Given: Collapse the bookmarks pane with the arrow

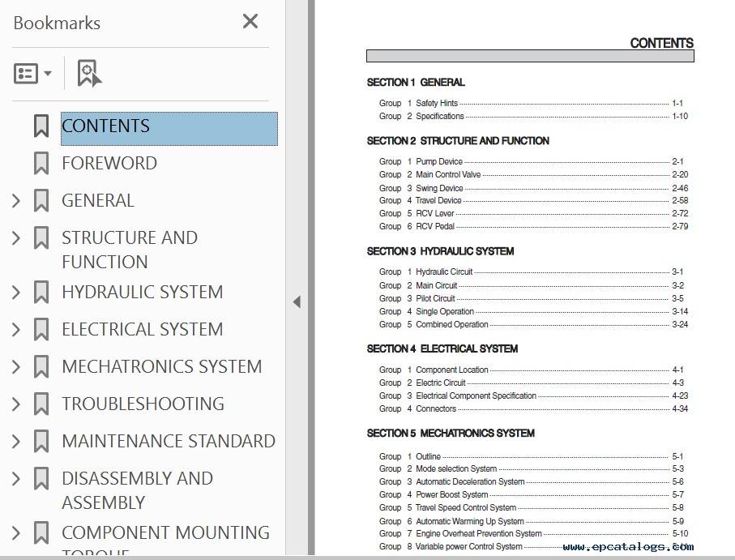Looking at the screenshot, I should pos(297,301).
